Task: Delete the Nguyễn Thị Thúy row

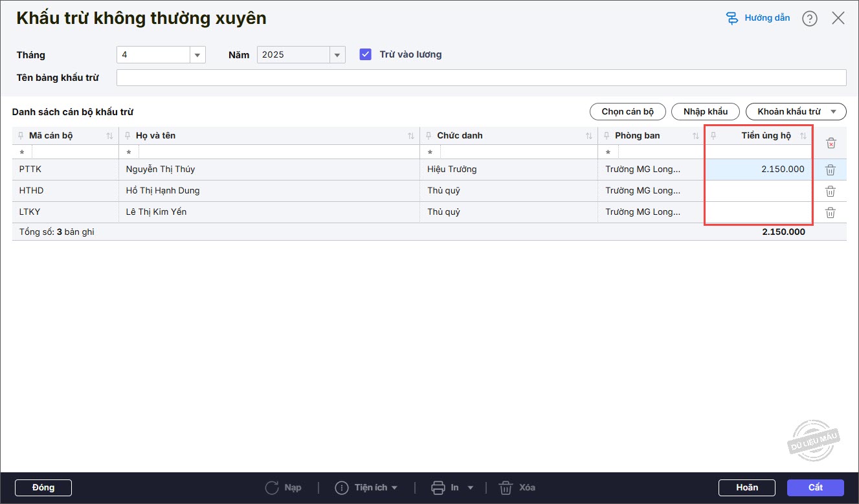Action: coord(831,170)
